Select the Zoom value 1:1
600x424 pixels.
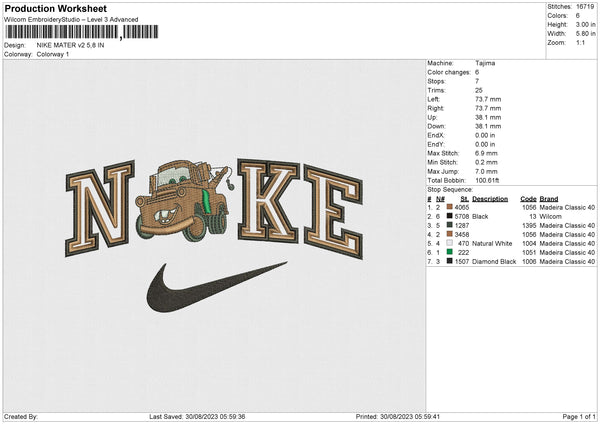580,42
